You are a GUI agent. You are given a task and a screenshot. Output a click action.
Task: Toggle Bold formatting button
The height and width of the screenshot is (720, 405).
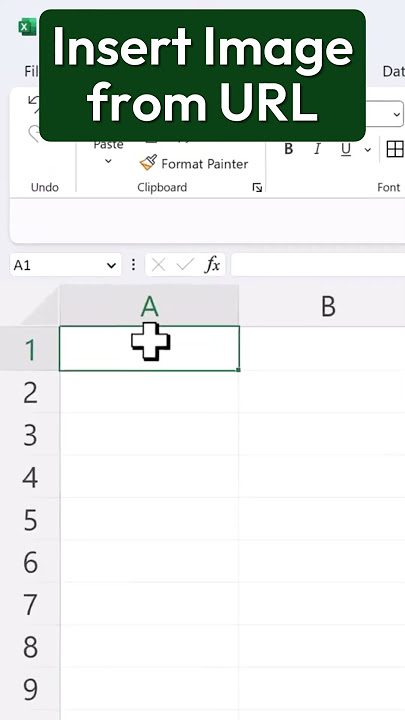[x=288, y=149]
